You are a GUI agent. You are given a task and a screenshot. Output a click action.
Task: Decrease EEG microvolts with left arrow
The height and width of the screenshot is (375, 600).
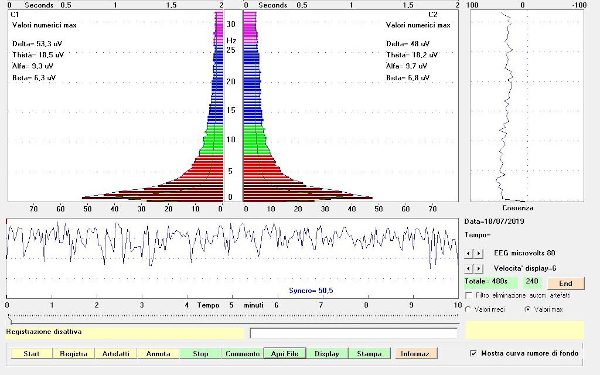[469, 253]
